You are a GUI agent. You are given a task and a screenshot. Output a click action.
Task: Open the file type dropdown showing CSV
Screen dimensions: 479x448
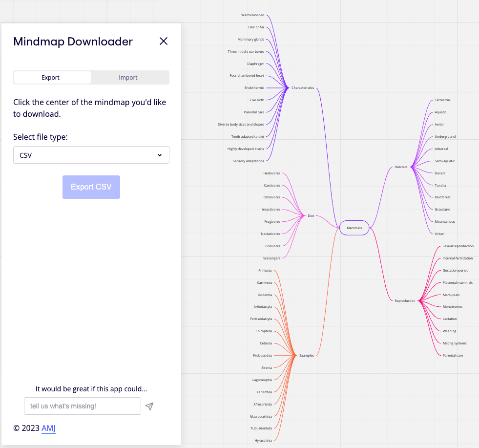91,154
